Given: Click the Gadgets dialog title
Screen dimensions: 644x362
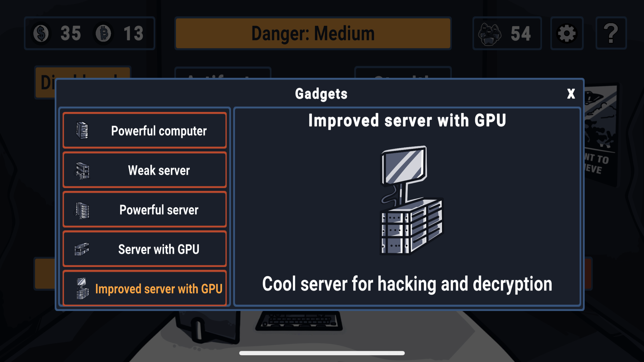Looking at the screenshot, I should pos(321,94).
